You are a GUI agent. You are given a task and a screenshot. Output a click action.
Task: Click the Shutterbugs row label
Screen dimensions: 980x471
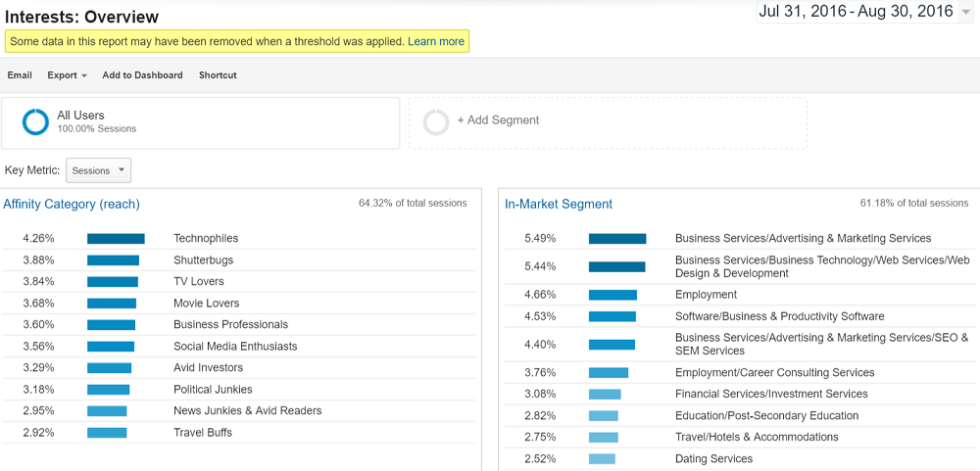pyautogui.click(x=203, y=260)
